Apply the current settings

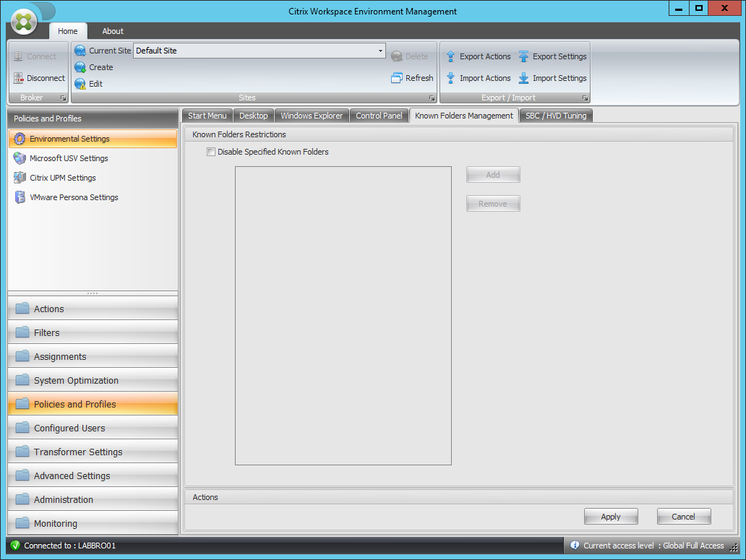click(x=611, y=516)
